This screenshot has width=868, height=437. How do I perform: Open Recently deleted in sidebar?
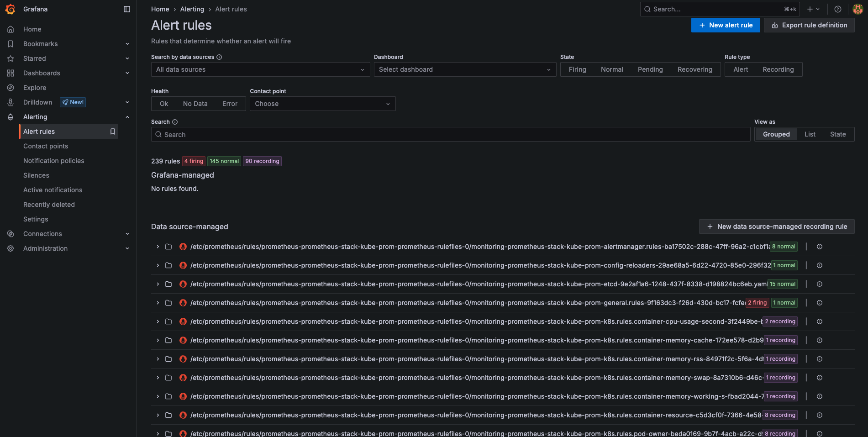(49, 205)
